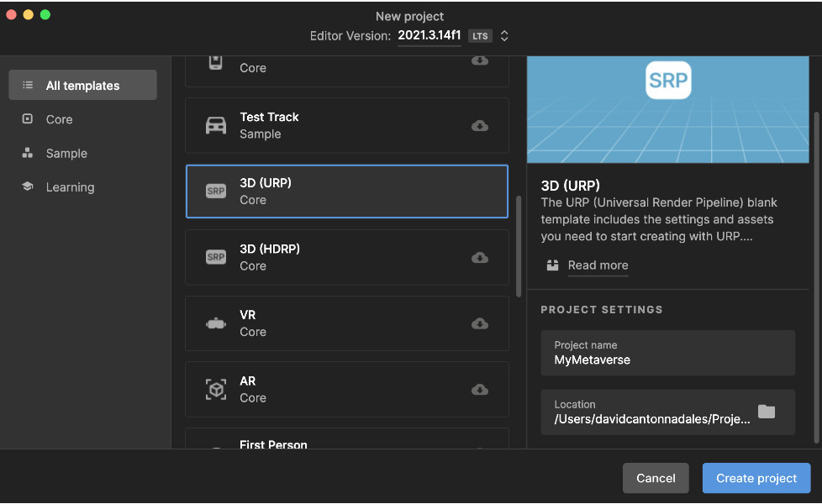Screen dimensions: 822x504
Task: Select the 3D (URP) template
Action: (347, 192)
